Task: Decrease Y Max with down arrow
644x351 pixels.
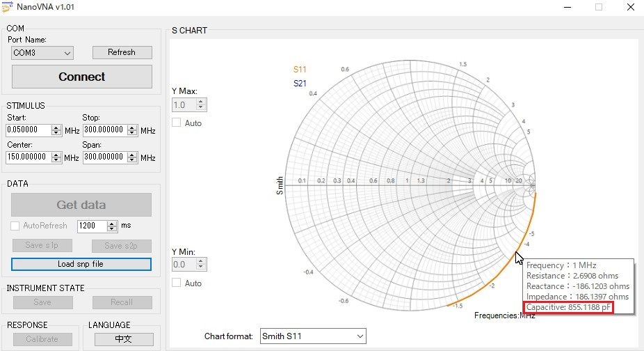Action: point(201,108)
